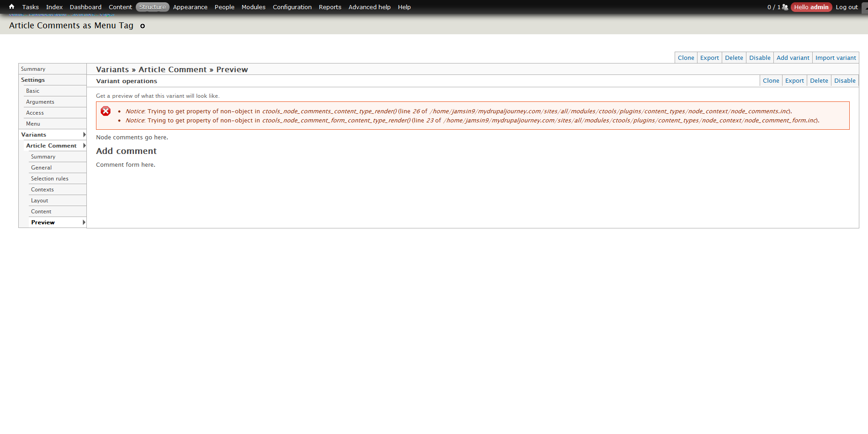Open the gear icon beside the page title
Screen dimensions: 868x434
pos(142,26)
